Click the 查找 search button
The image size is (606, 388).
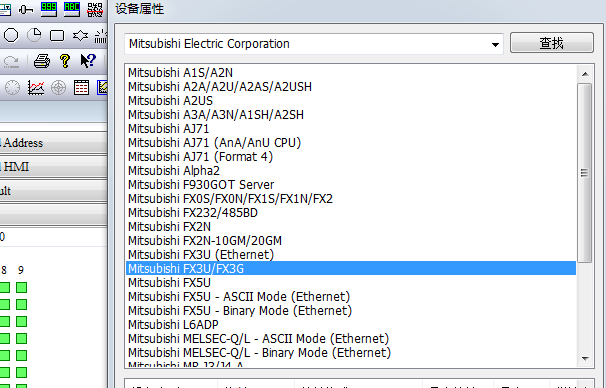click(552, 43)
